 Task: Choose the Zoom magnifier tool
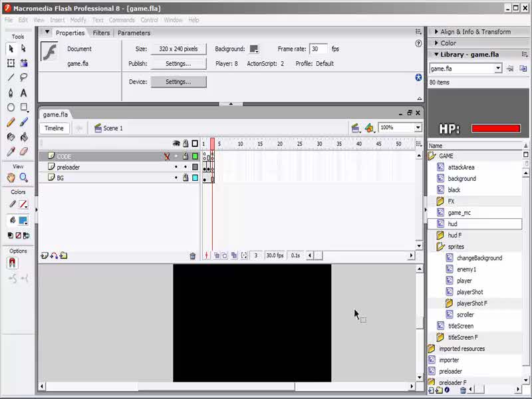point(24,178)
